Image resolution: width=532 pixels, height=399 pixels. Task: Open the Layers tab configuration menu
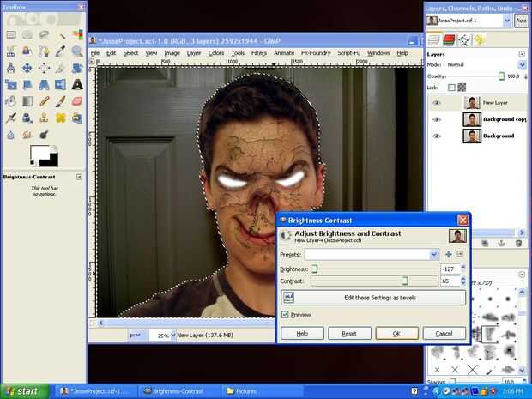pos(522,54)
